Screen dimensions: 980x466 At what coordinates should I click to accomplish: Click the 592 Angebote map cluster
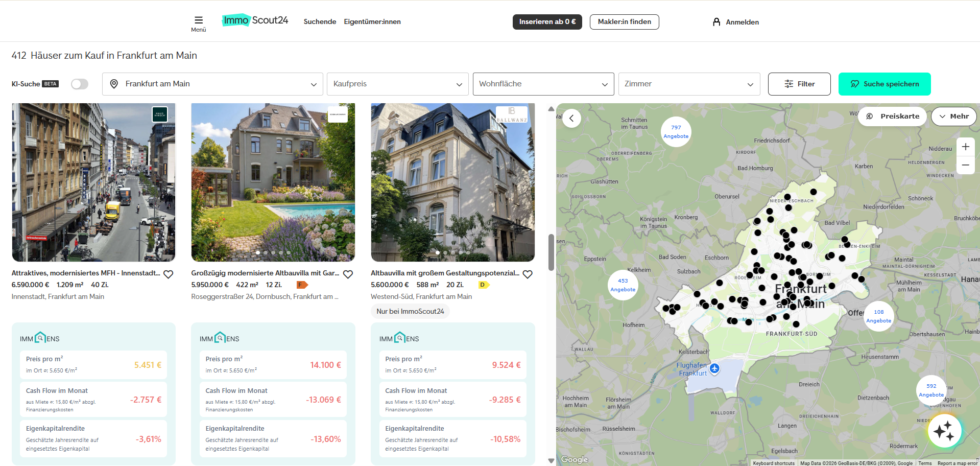(x=931, y=390)
